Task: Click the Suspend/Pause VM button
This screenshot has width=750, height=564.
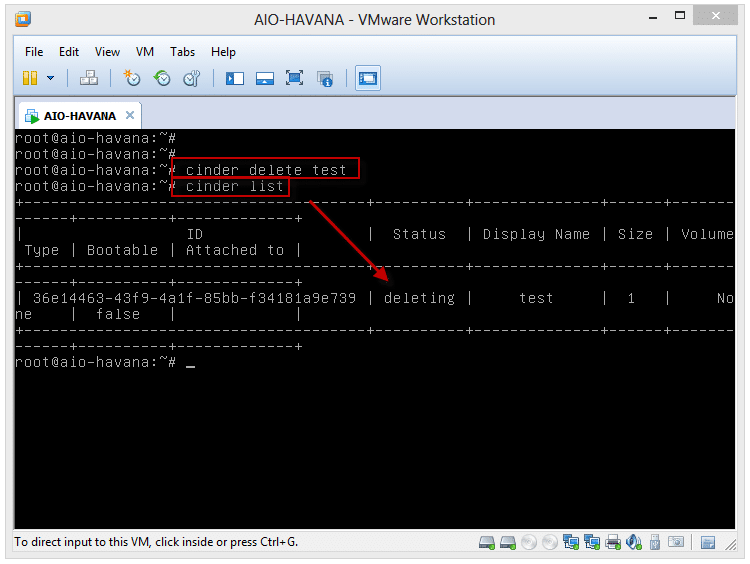Action: (x=30, y=78)
